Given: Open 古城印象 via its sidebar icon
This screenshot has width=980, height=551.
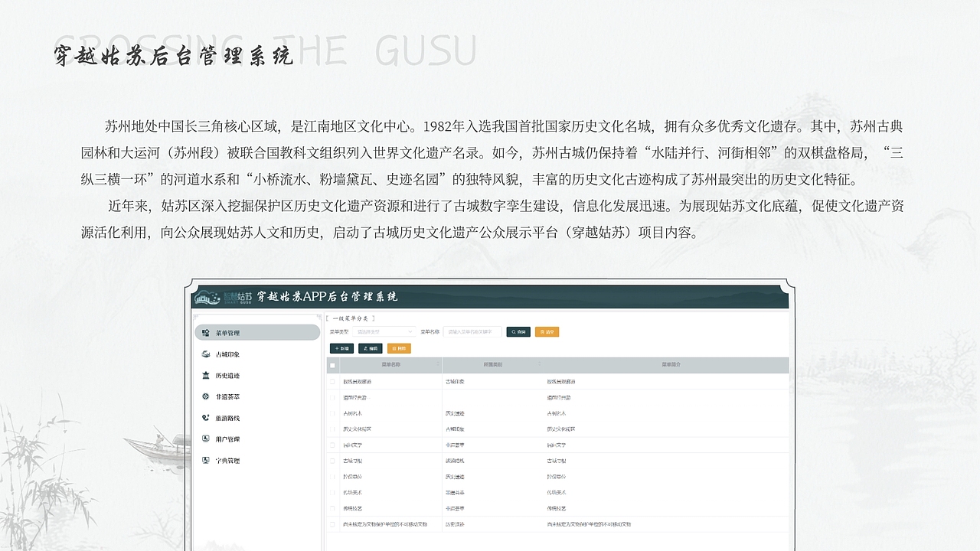Looking at the screenshot, I should (x=206, y=354).
